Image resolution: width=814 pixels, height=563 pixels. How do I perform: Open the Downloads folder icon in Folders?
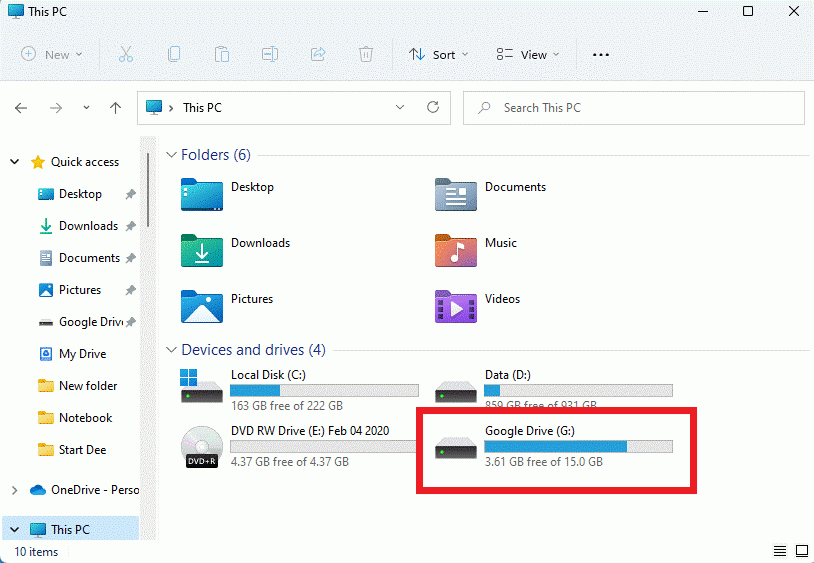point(202,251)
